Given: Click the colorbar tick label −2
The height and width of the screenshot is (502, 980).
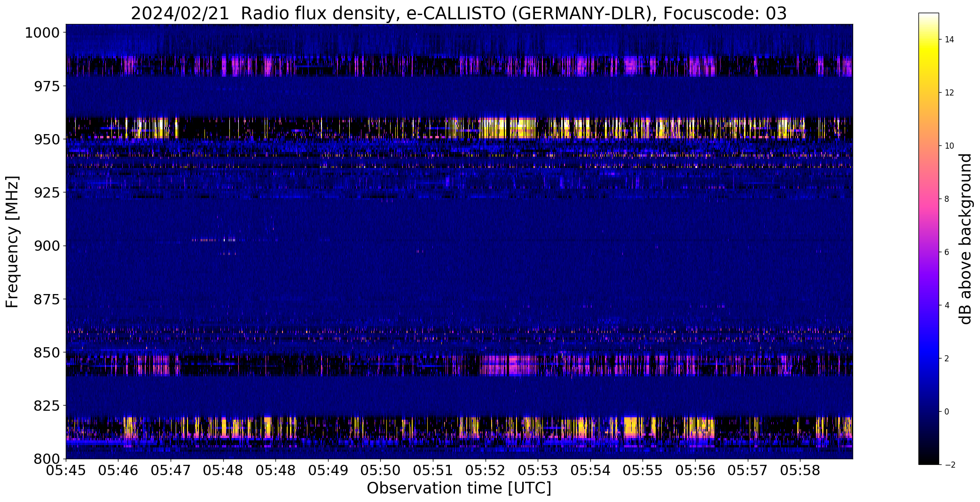Looking at the screenshot, I should pyautogui.click(x=949, y=465).
